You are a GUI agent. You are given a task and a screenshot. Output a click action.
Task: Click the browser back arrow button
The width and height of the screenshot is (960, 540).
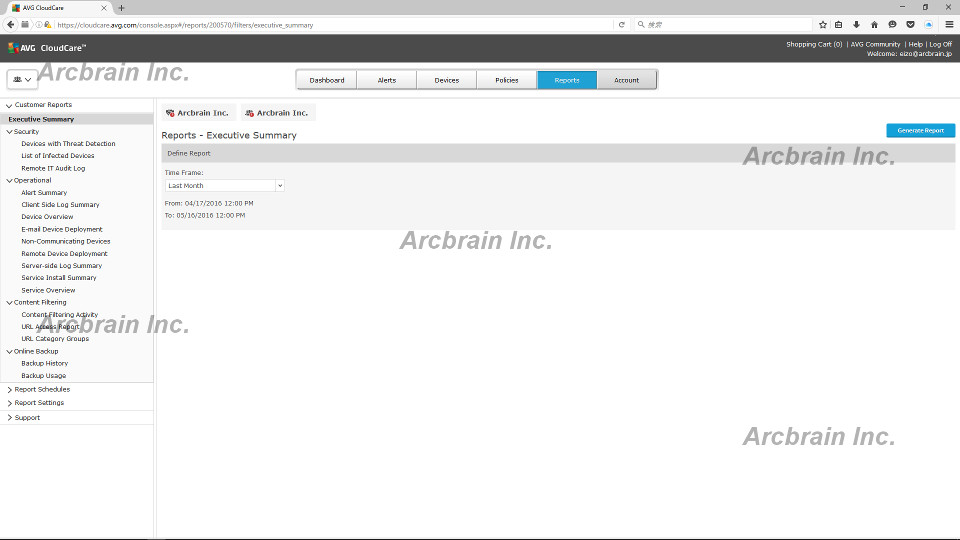[x=10, y=24]
